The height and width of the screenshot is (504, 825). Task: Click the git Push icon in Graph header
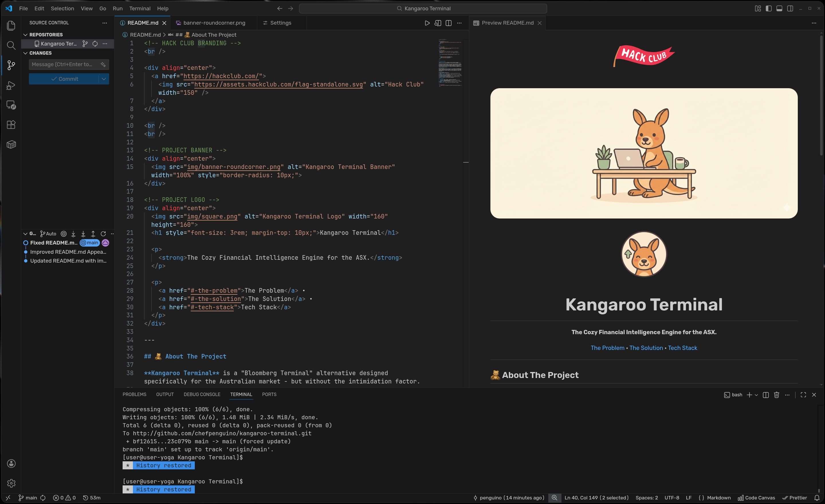click(x=93, y=234)
